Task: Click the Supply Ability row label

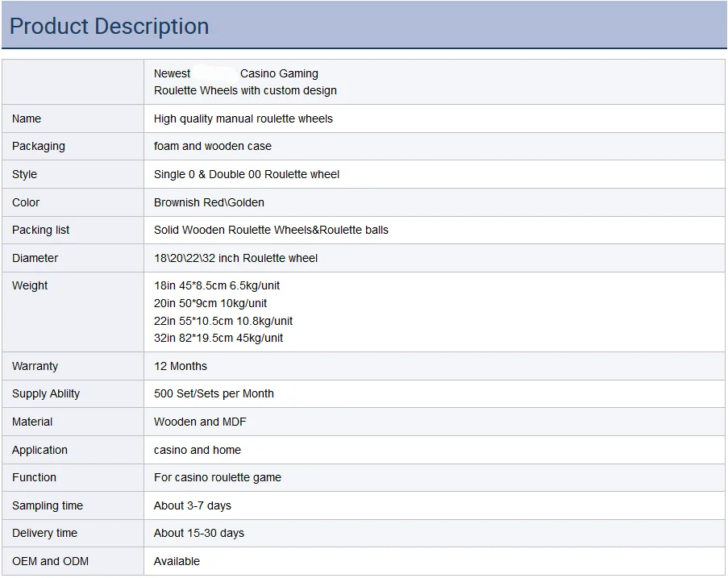Action: (46, 393)
